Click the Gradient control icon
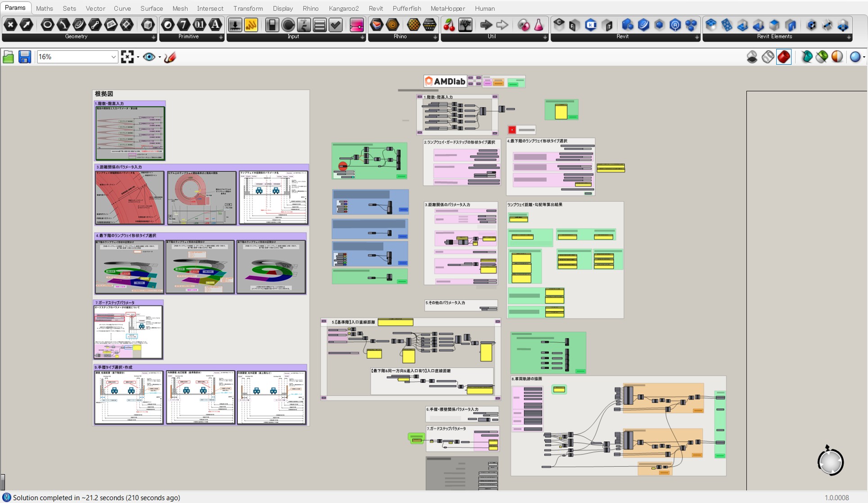 (x=357, y=25)
